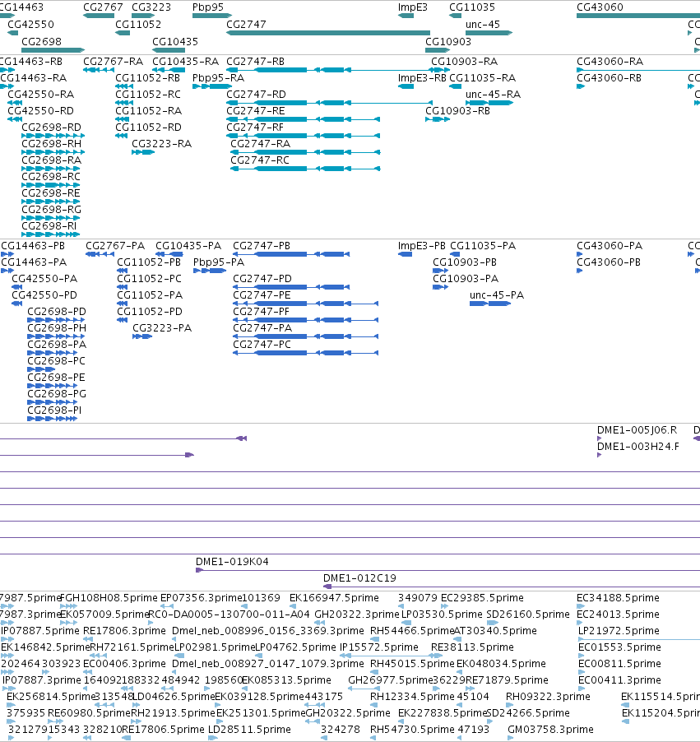700x742 pixels.
Task: Select the CG2698-RH transcript label
Action: point(52,143)
